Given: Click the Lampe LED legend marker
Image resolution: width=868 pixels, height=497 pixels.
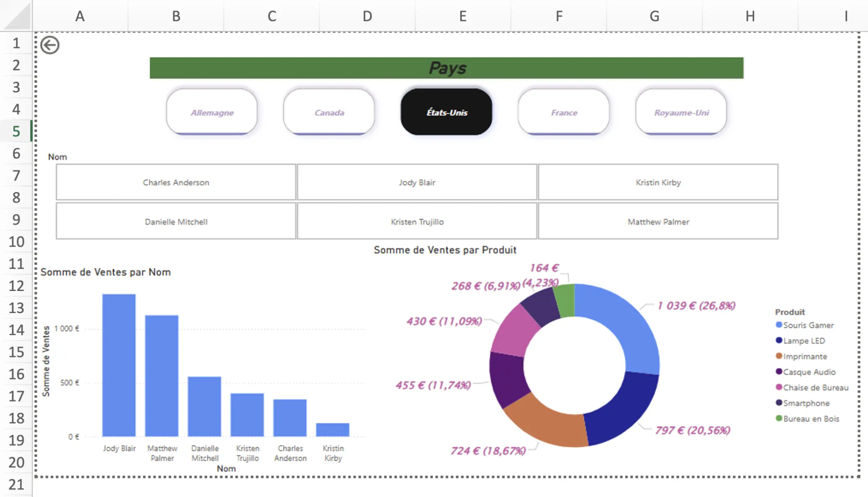Looking at the screenshot, I should tap(779, 340).
